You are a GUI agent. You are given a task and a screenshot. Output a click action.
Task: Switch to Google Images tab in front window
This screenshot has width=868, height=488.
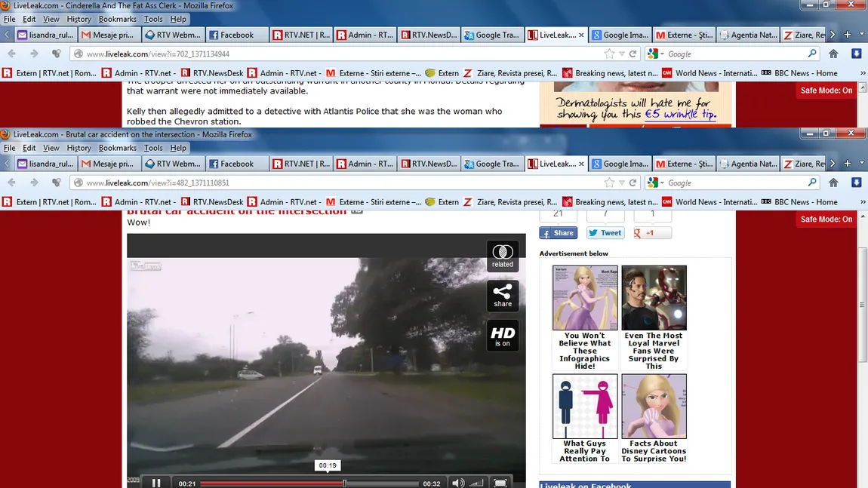pyautogui.click(x=620, y=164)
